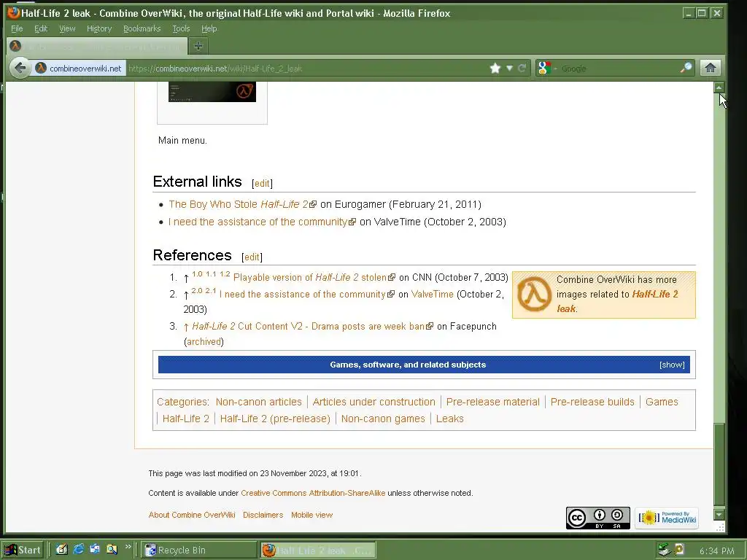Open the File menu
Screen dimensions: 747x560
pyautogui.click(x=17, y=28)
